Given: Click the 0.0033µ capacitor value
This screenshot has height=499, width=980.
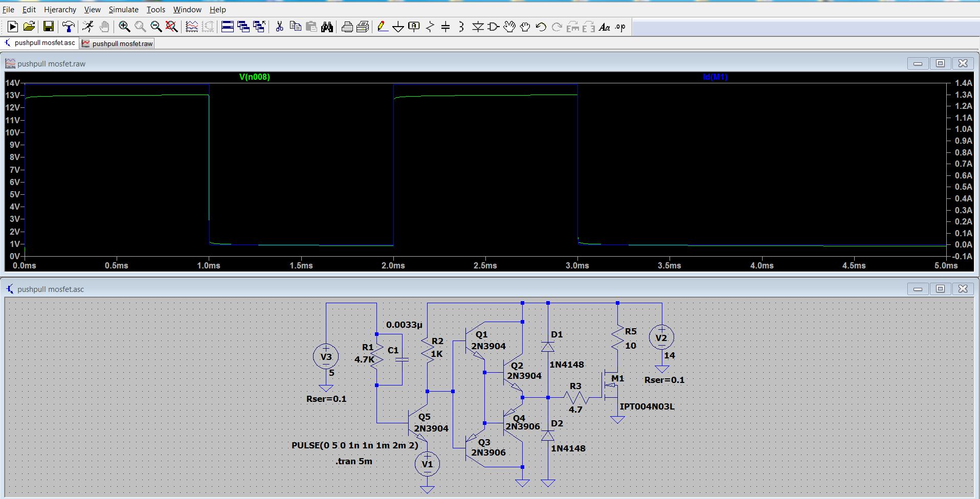Looking at the screenshot, I should (404, 325).
